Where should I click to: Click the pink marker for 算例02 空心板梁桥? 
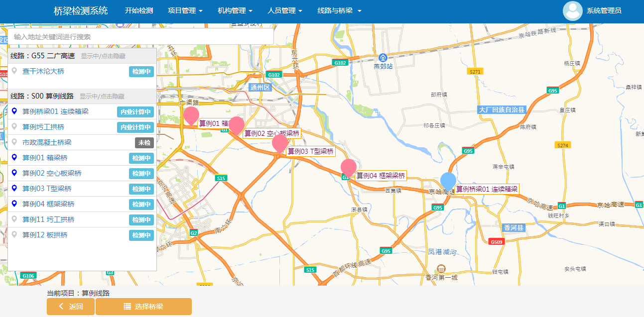(x=236, y=125)
